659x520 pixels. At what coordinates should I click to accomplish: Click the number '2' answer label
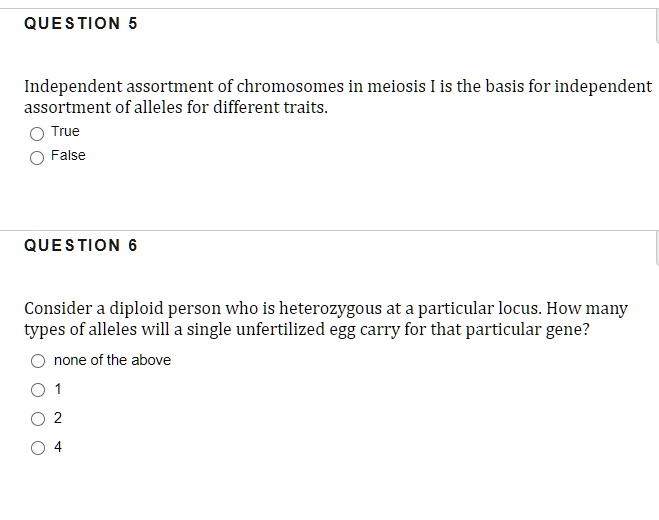[58, 418]
